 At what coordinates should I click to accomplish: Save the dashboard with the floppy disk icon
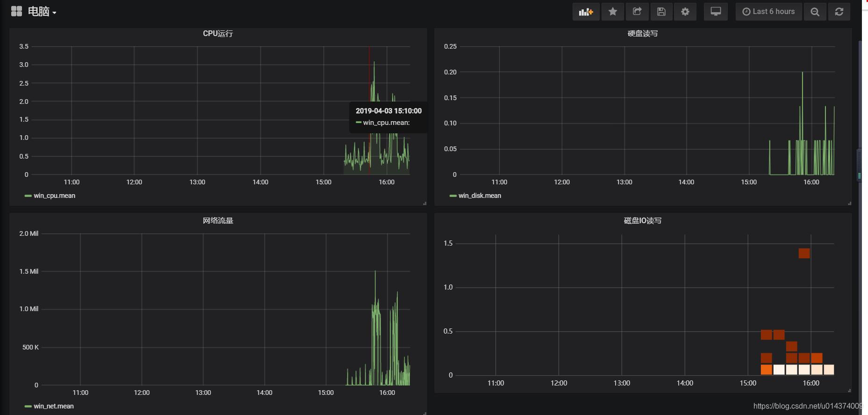661,12
